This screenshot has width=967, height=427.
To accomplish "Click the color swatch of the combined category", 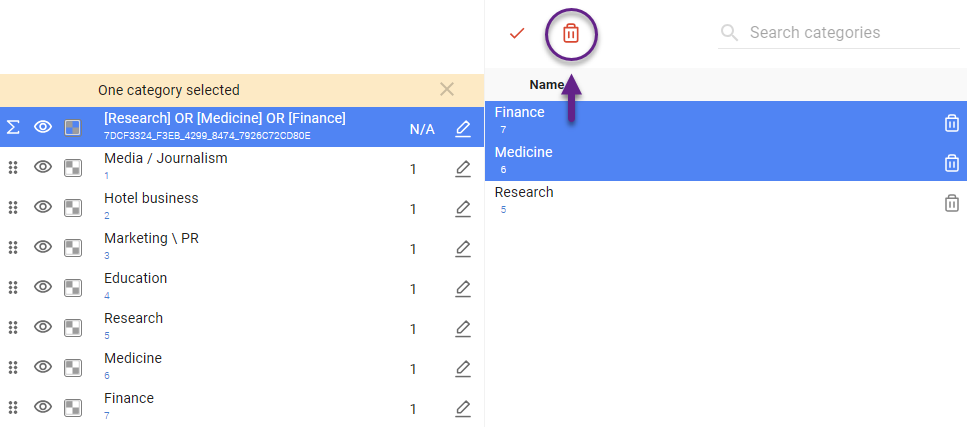I will (x=72, y=127).
